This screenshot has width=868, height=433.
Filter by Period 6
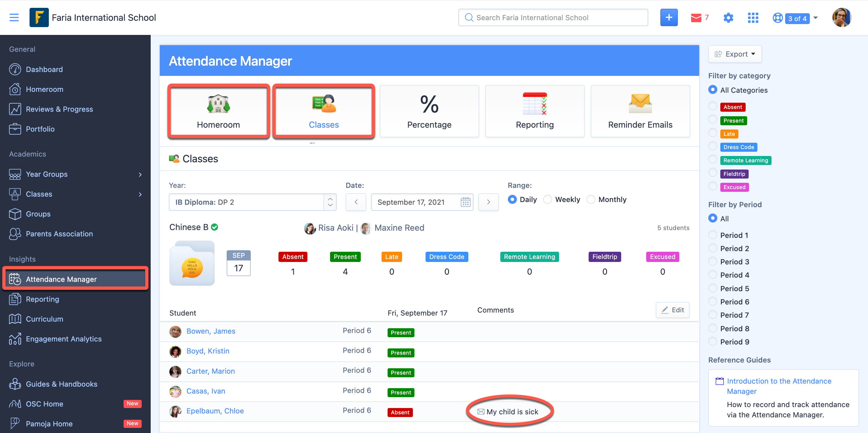pos(713,301)
